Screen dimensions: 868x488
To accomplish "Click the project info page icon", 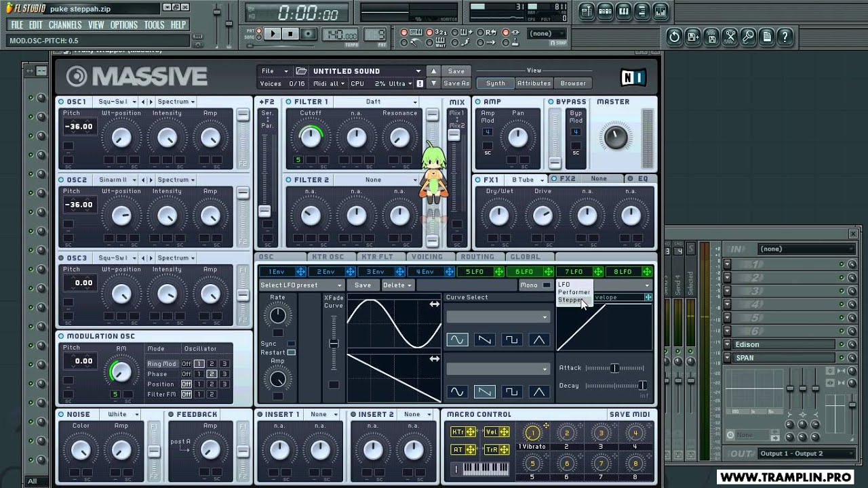I will (766, 37).
